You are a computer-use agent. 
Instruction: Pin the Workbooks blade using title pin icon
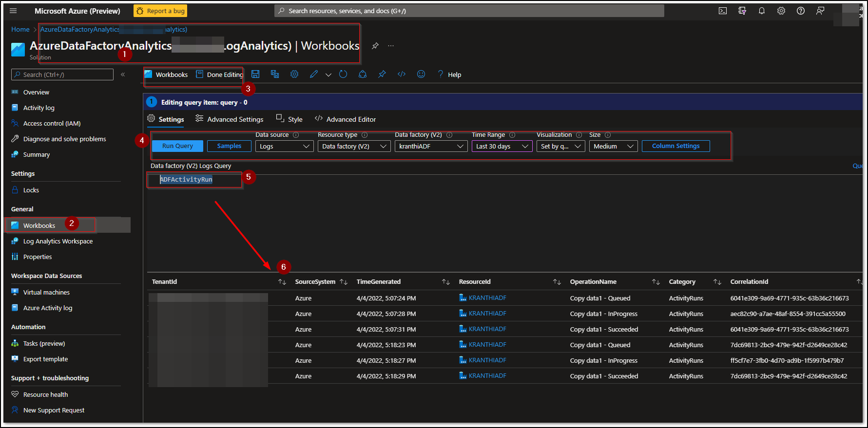pos(375,46)
